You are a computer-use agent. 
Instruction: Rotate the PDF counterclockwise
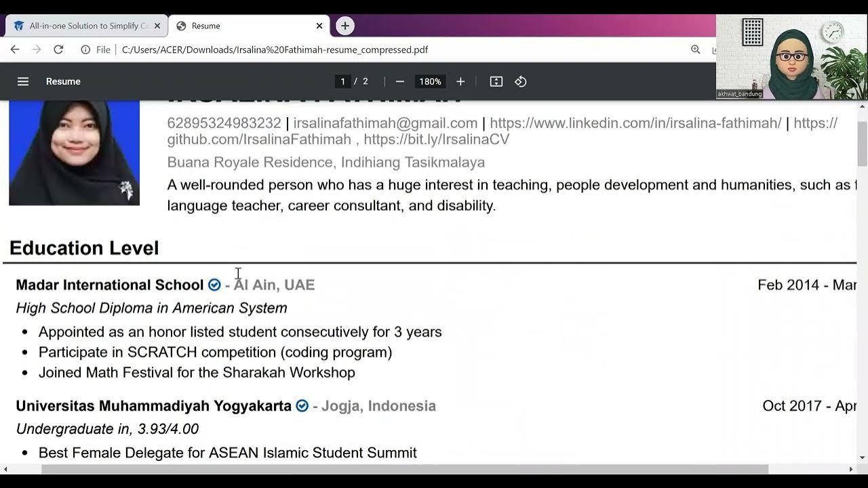click(521, 81)
